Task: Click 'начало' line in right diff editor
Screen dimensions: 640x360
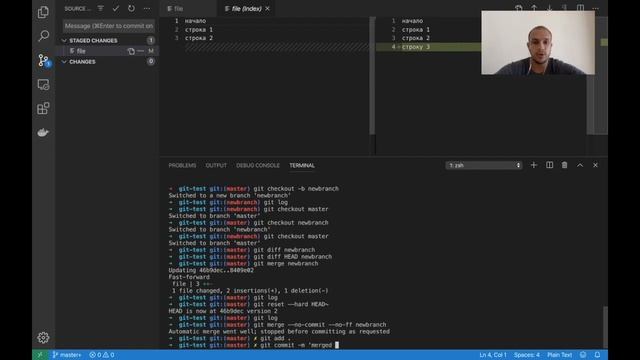Action: pos(412,21)
